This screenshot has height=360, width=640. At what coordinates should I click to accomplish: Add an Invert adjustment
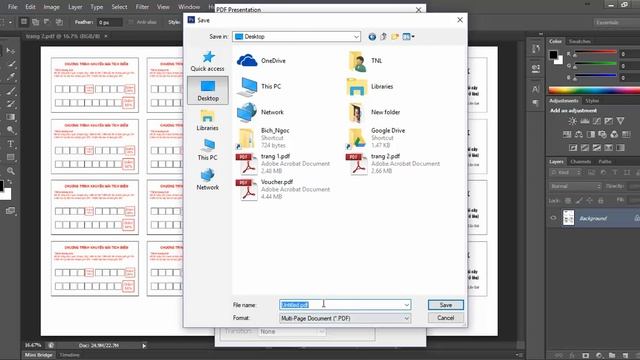pyautogui.click(x=573, y=147)
